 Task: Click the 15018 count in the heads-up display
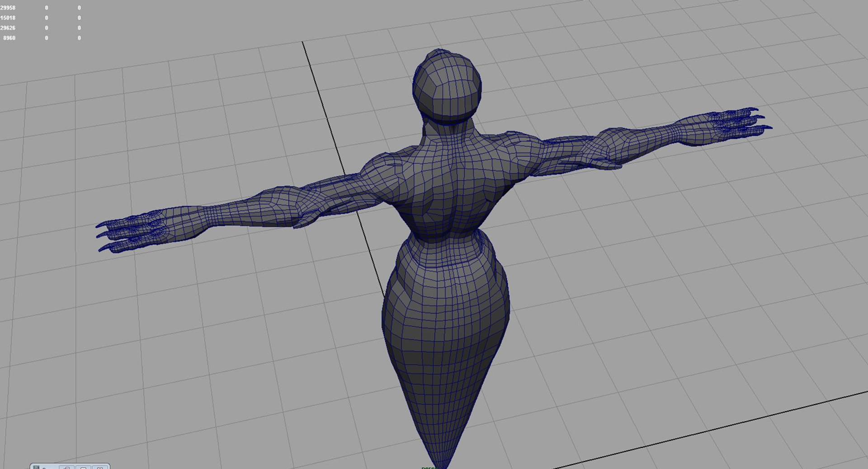pos(8,18)
